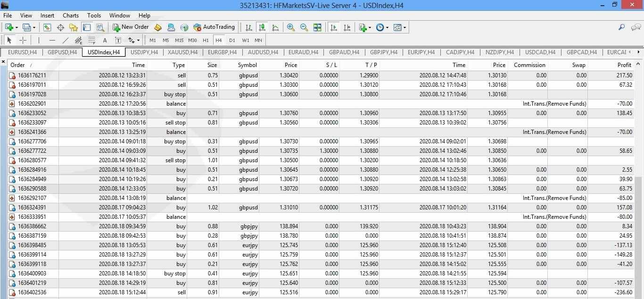
Task: Click the New Order button
Action: coord(131,27)
